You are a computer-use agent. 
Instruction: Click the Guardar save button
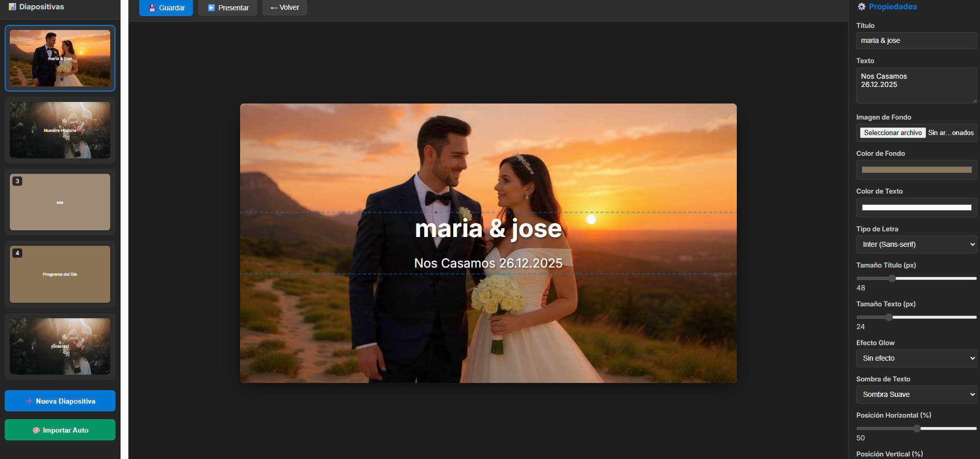[166, 8]
